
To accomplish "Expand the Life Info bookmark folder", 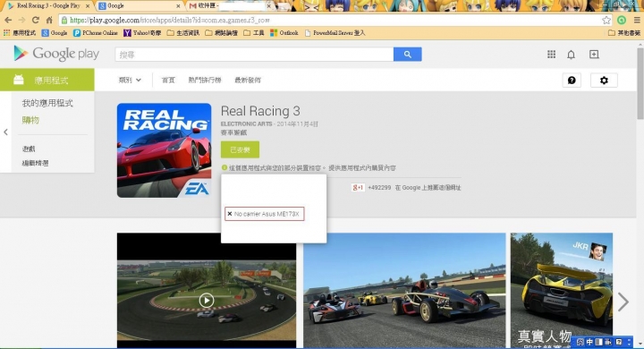I will [x=183, y=33].
